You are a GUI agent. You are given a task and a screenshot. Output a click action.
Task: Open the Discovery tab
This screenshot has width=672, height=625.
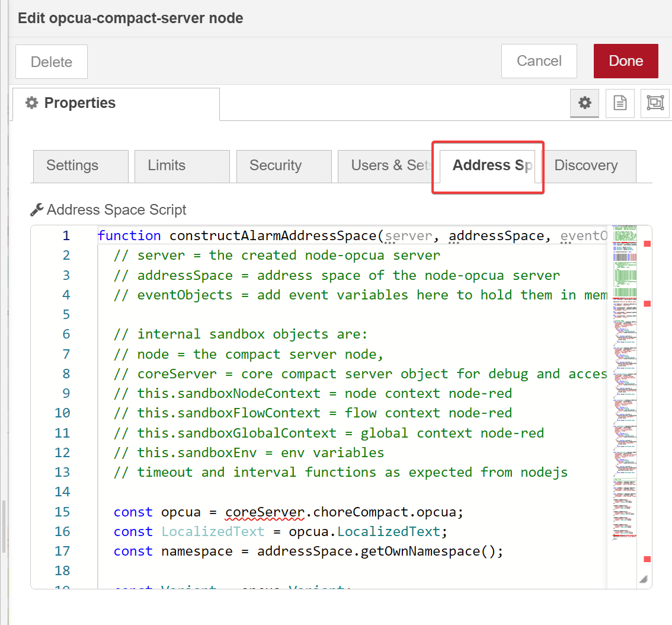(x=586, y=166)
